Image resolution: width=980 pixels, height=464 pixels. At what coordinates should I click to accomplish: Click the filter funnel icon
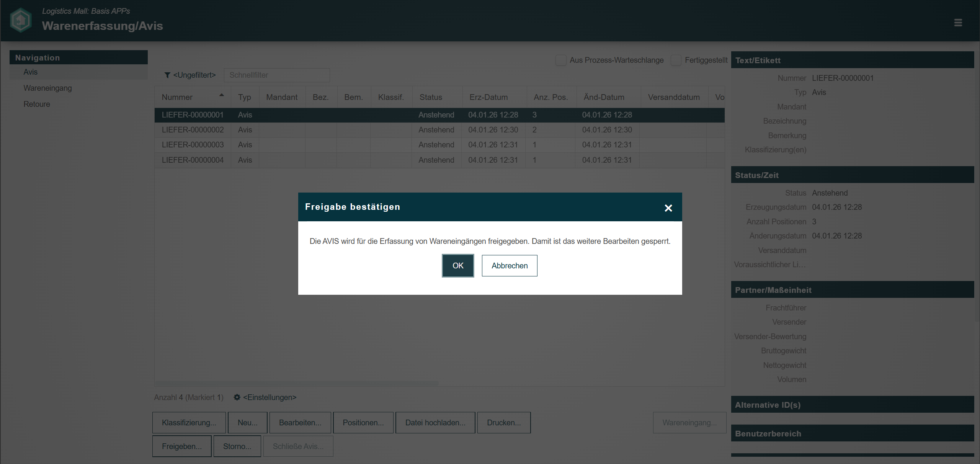pyautogui.click(x=167, y=75)
